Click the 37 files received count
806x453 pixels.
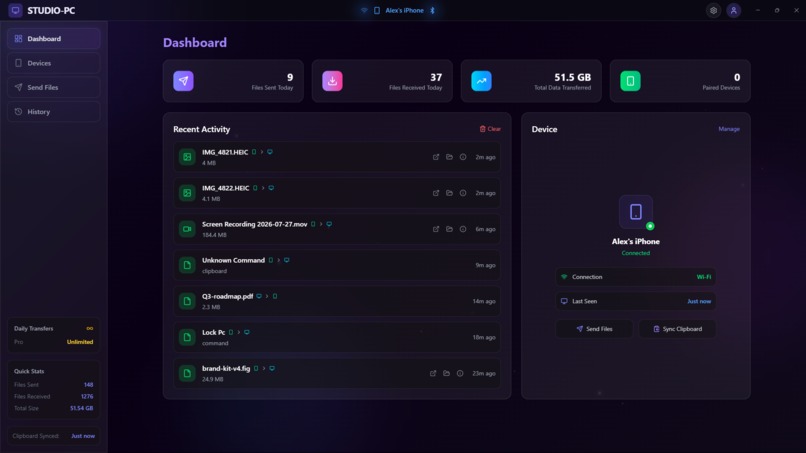436,77
